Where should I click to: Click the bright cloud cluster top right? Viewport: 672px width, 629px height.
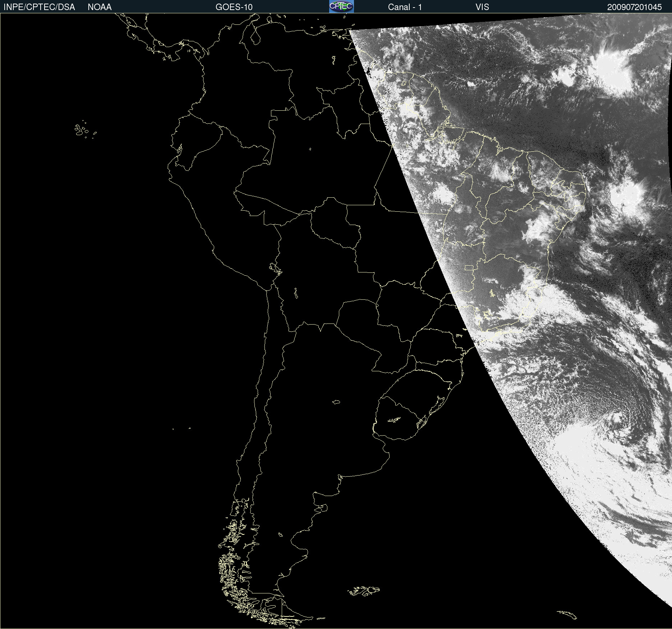click(611, 68)
